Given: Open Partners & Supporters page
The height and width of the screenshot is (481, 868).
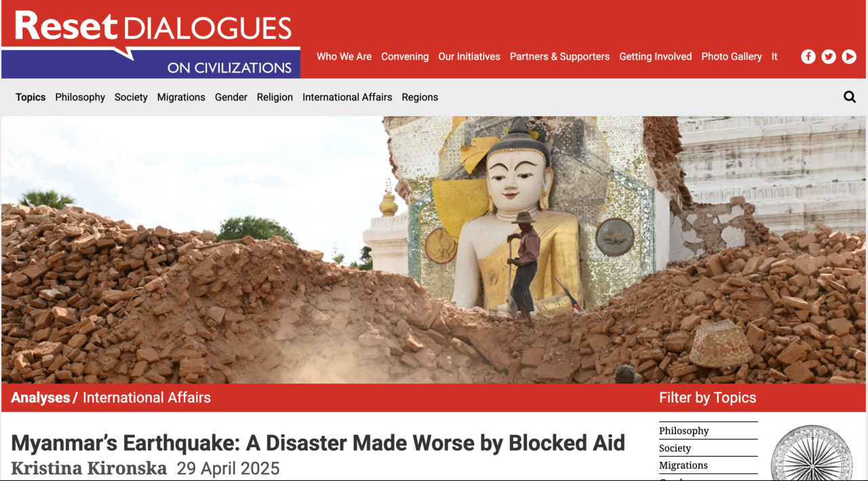Looking at the screenshot, I should 559,57.
